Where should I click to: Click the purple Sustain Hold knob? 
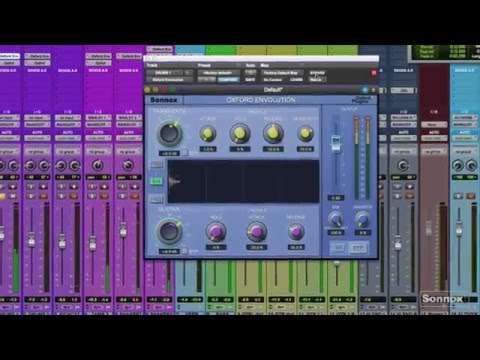[x=216, y=232]
